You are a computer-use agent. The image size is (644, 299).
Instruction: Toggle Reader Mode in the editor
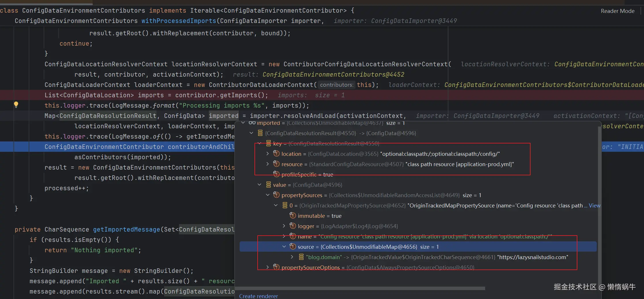click(x=618, y=11)
